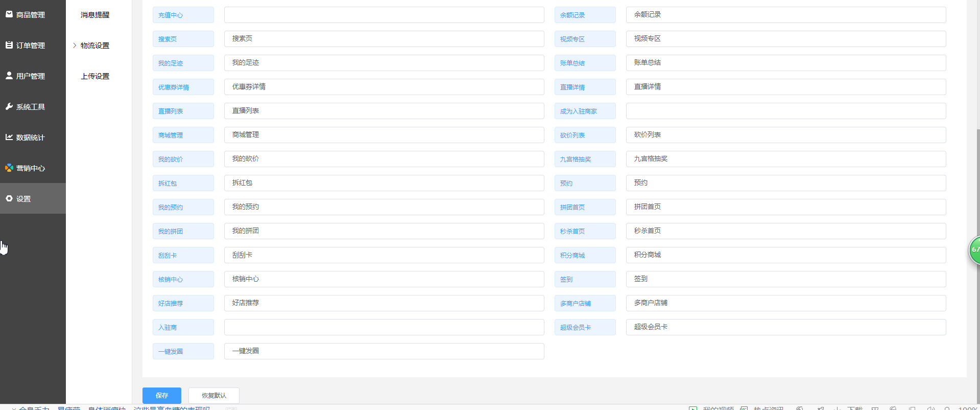Screen dimensions: 980x410
Task: Click the blue 九宫格抽奖 label
Action: [585, 159]
